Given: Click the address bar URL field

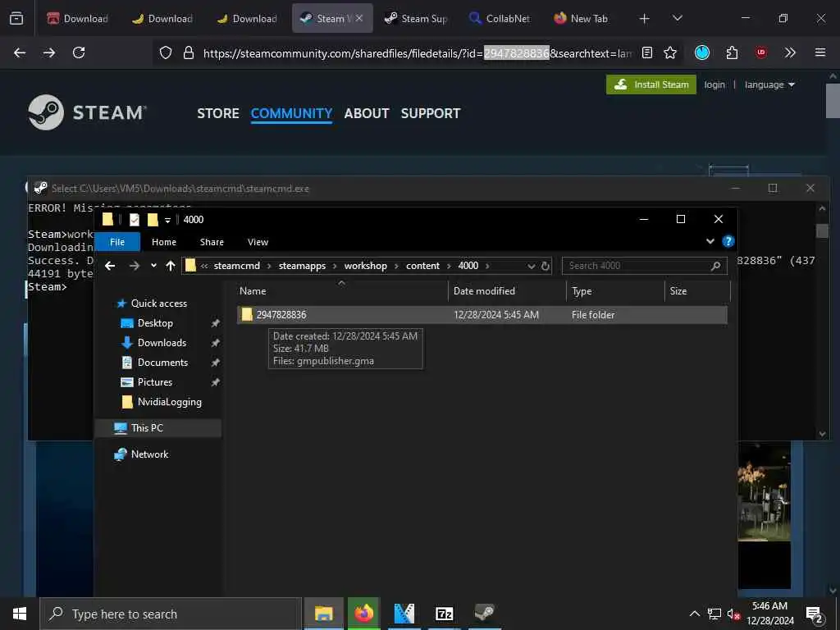Looking at the screenshot, I should coord(418,53).
